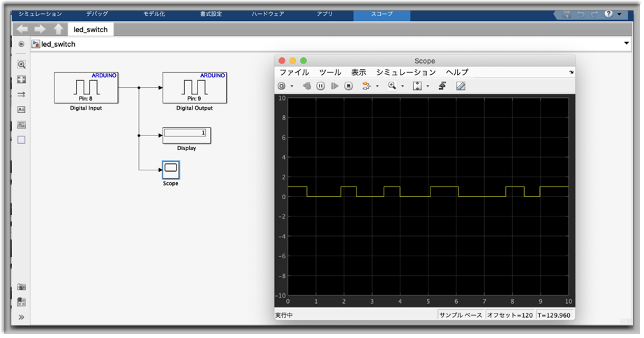Open Scope configuration properties gear
The image size is (644, 338).
pos(281,86)
